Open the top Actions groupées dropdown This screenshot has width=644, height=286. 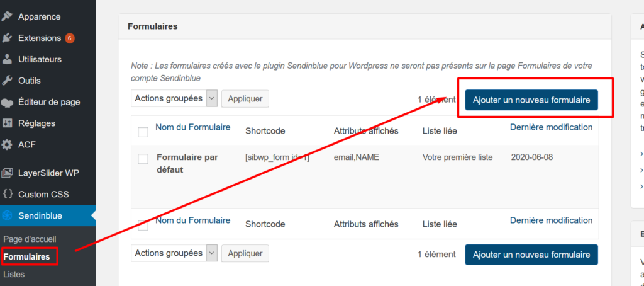174,99
